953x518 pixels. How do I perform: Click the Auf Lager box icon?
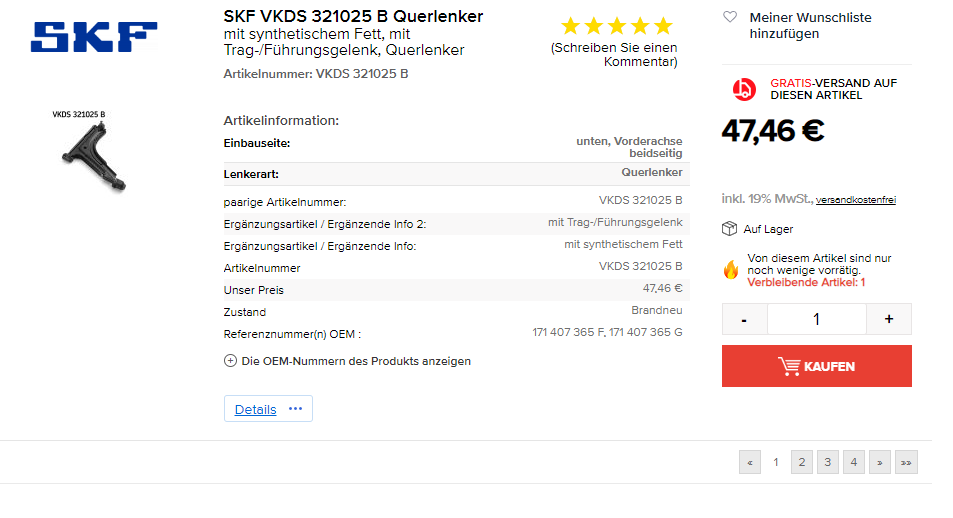pyautogui.click(x=730, y=229)
